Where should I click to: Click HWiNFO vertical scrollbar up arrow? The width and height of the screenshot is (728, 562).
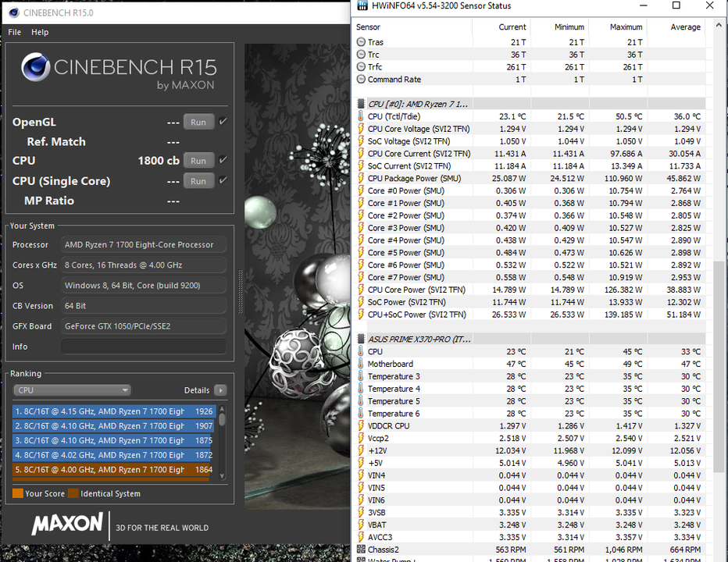[x=719, y=25]
